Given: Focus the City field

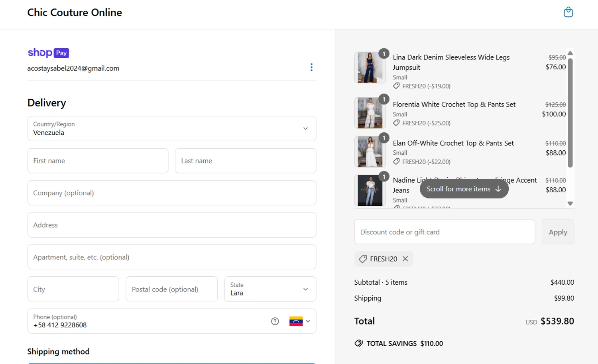Looking at the screenshot, I should [73, 289].
